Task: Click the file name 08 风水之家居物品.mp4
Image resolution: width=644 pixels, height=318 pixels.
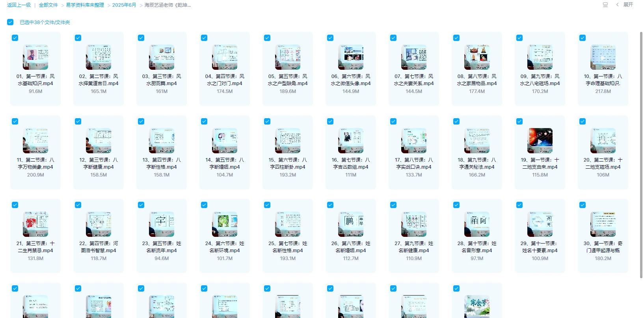Action: click(477, 80)
